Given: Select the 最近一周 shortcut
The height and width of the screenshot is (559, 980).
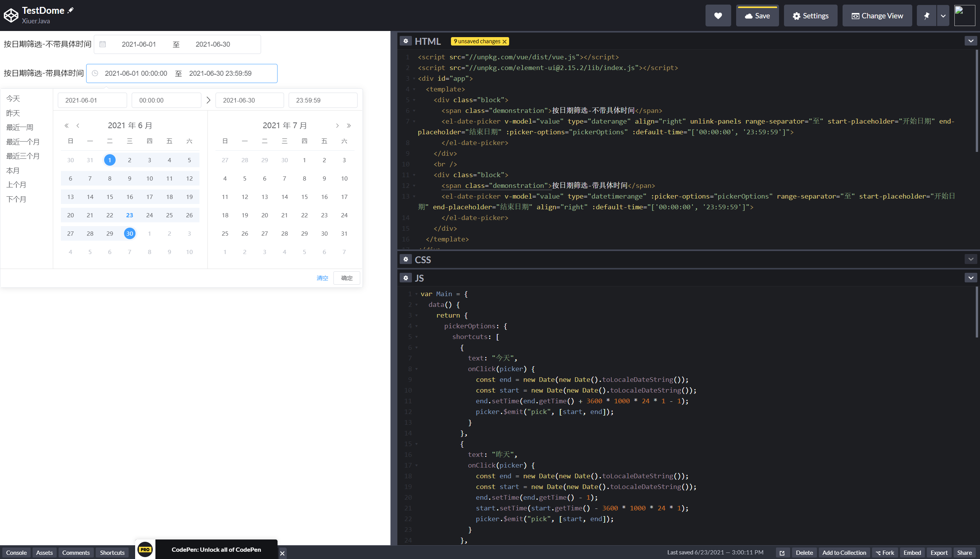Looking at the screenshot, I should pyautogui.click(x=20, y=127).
